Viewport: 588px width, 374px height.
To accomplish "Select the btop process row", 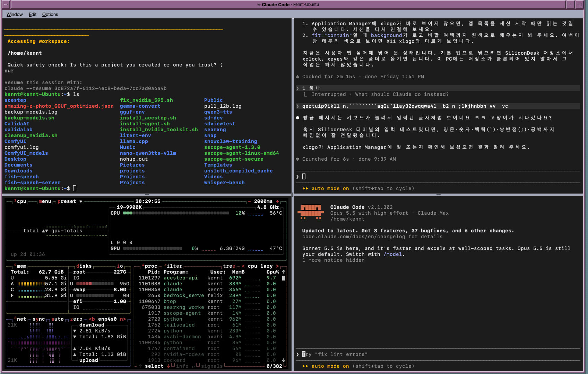I will coord(207,301).
